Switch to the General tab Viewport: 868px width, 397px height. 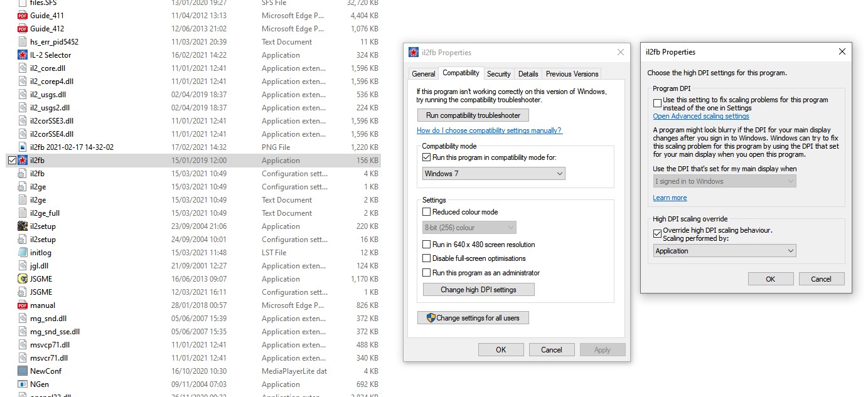point(424,74)
